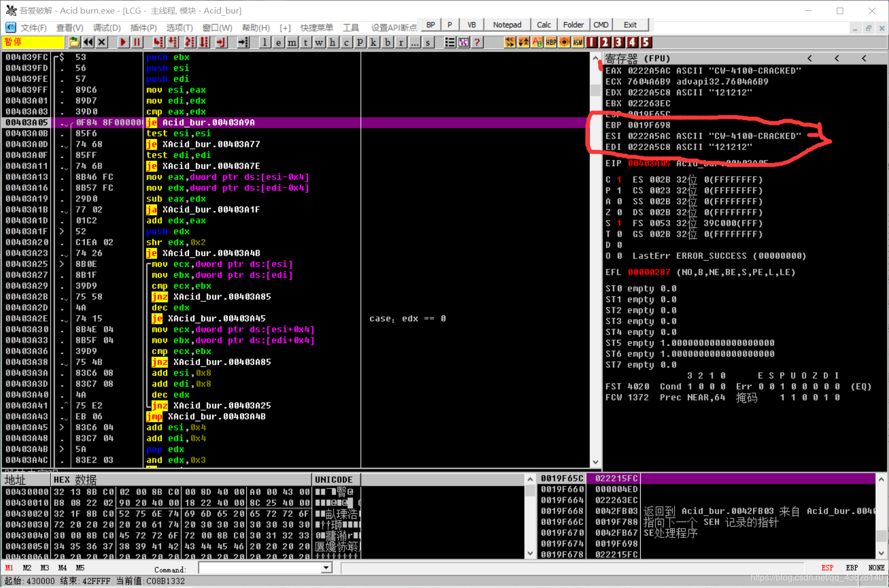Click the HBP hardware breakpoint plugin icon

pos(550,42)
